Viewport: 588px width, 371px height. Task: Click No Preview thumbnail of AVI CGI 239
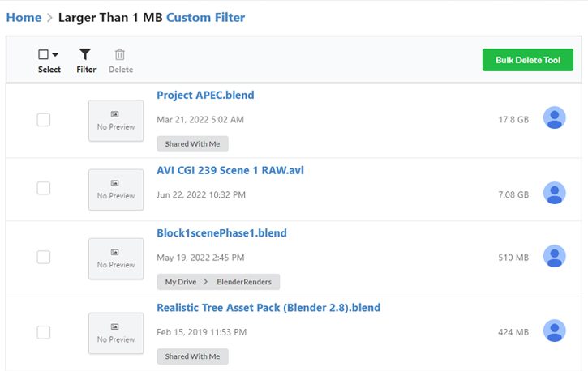click(x=116, y=190)
